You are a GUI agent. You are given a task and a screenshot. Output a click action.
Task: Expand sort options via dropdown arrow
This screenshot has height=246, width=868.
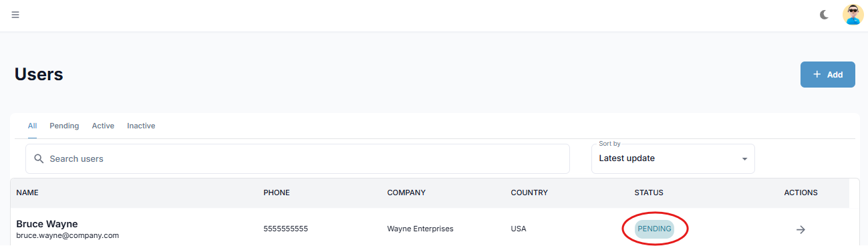[x=744, y=159]
